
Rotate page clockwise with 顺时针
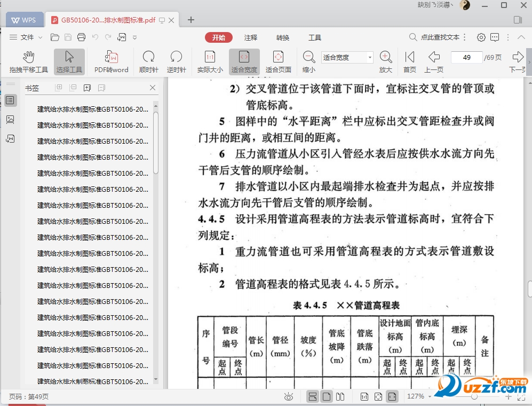[148, 61]
